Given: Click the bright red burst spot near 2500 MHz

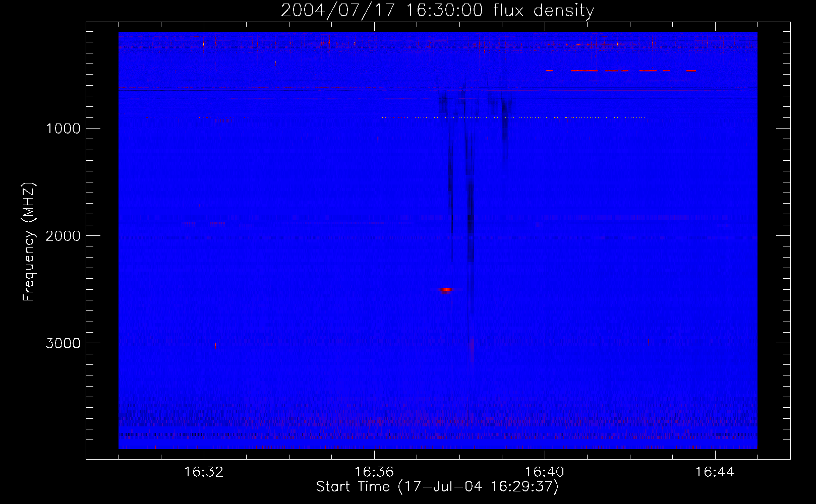Looking at the screenshot, I should tap(446, 290).
